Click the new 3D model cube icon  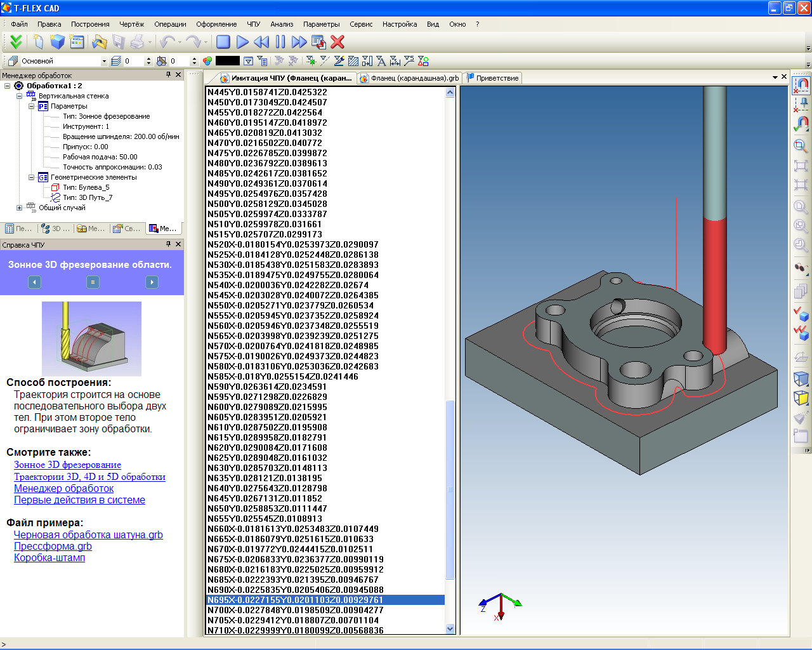58,42
